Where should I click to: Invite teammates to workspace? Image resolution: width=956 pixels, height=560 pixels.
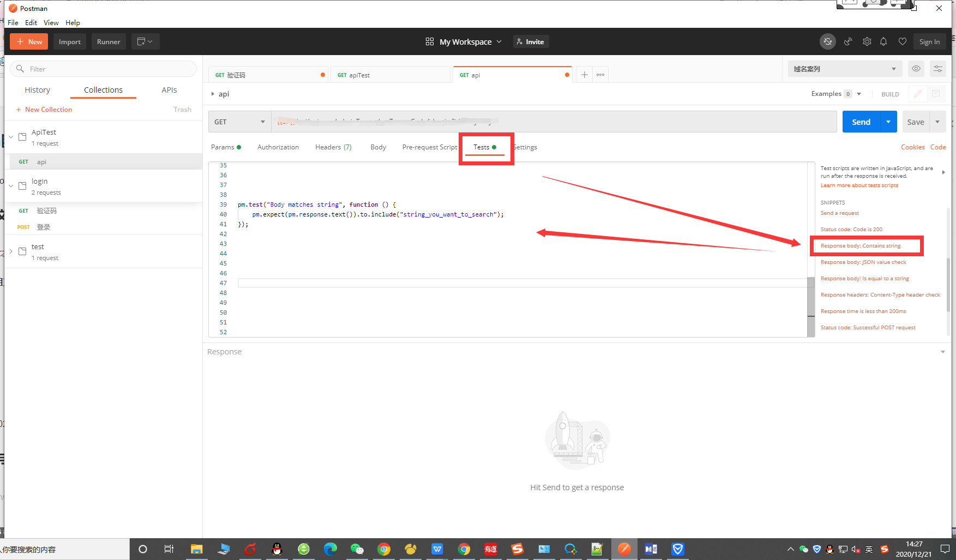click(531, 41)
